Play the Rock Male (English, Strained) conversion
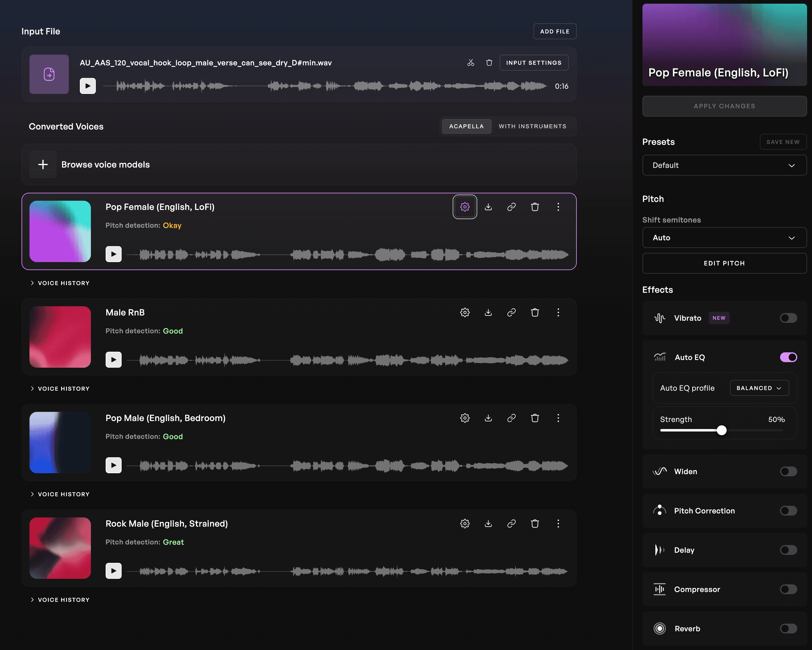The height and width of the screenshot is (650, 812). point(113,571)
